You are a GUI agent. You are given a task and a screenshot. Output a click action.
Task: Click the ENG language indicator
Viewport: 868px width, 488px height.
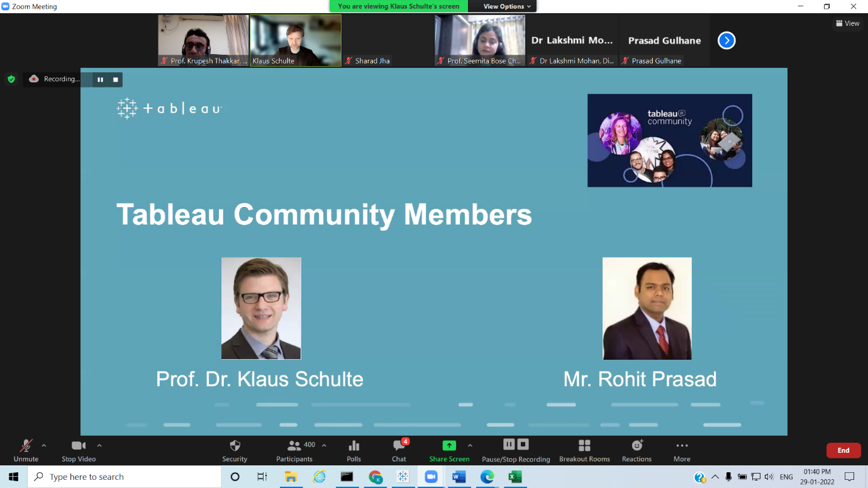786,477
